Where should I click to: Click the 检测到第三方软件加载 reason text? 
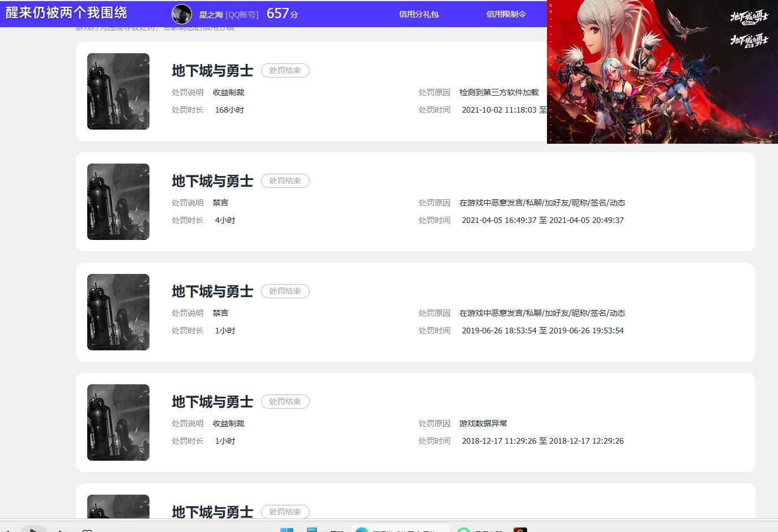pos(499,92)
